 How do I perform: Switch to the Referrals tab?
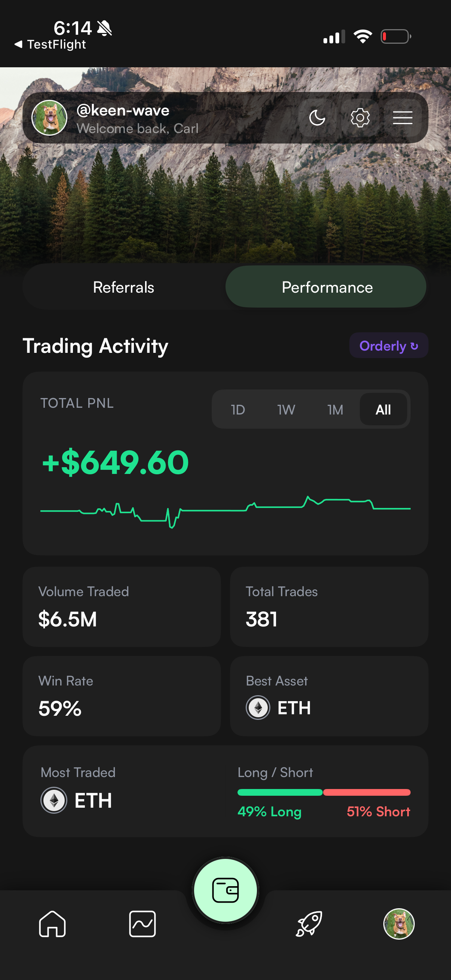click(x=124, y=287)
